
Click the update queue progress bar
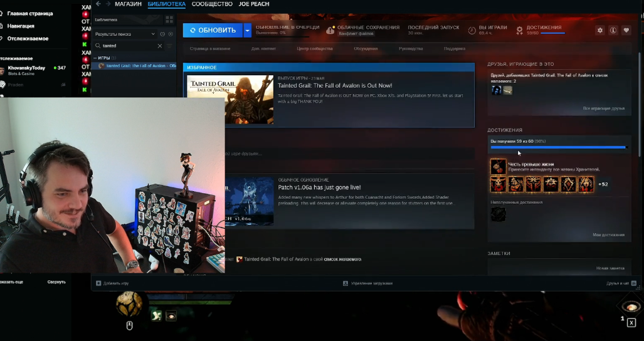click(x=283, y=36)
